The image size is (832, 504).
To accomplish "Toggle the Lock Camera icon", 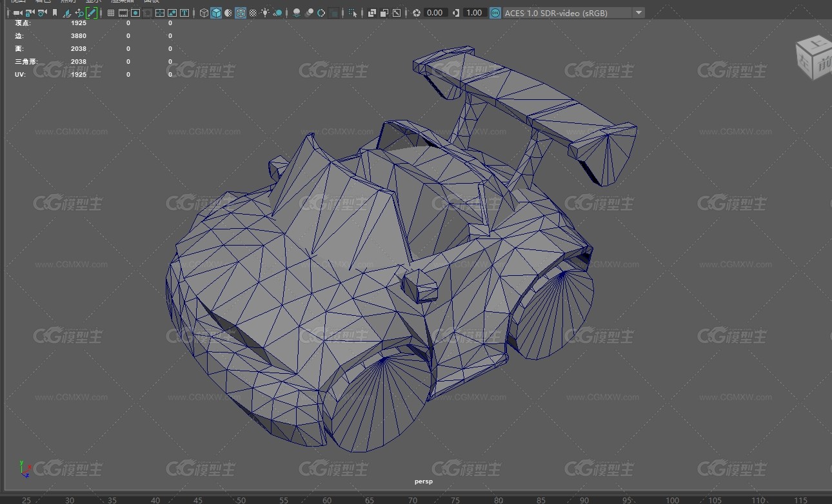I will pyautogui.click(x=30, y=13).
